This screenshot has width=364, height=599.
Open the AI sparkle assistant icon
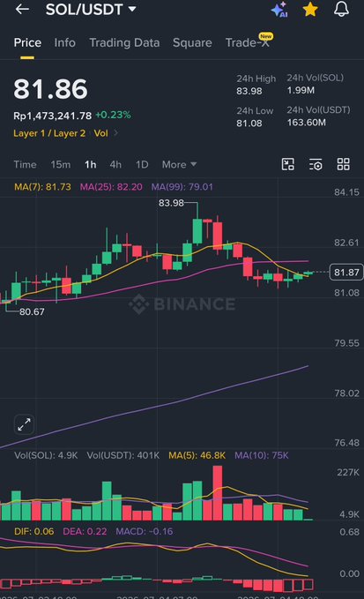click(279, 9)
